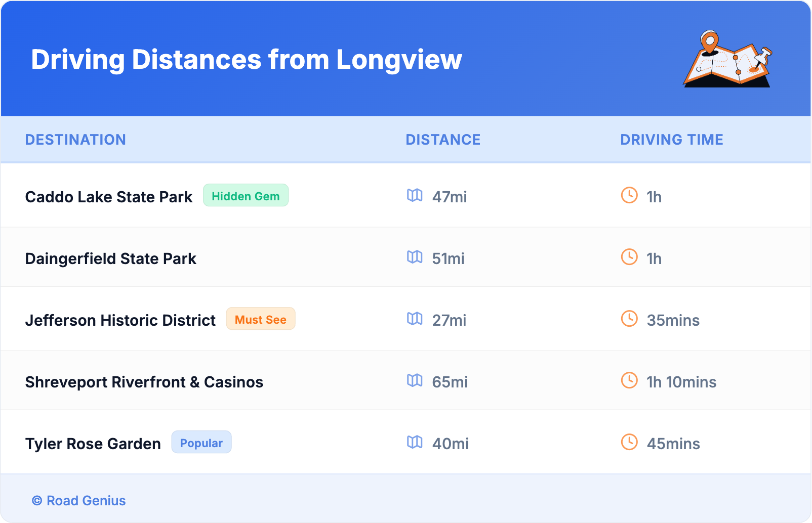
Task: Select Shreveport Riverfront & Casinos destination
Action: point(144,382)
